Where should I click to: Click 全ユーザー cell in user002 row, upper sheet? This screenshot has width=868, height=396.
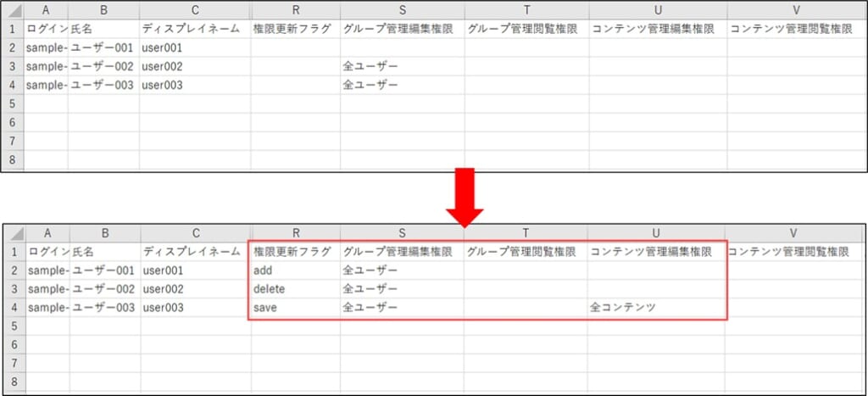pyautogui.click(x=403, y=66)
